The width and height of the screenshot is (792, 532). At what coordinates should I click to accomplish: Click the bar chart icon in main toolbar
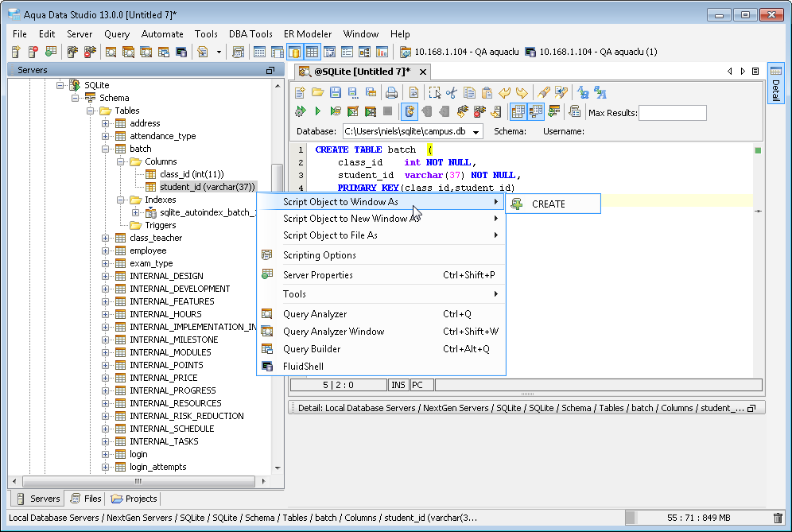[x=382, y=52]
